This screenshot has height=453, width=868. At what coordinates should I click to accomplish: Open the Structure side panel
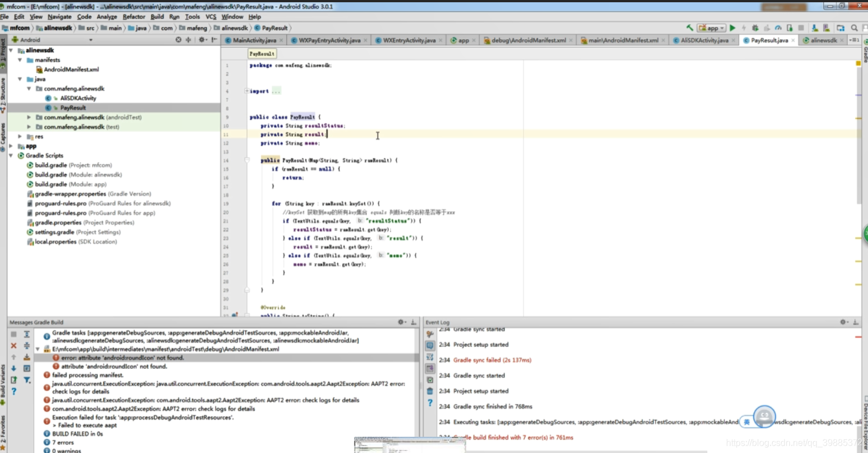pos(3,94)
